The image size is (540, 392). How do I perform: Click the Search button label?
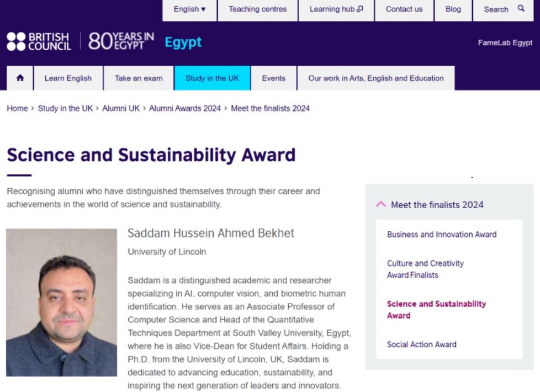(x=496, y=9)
